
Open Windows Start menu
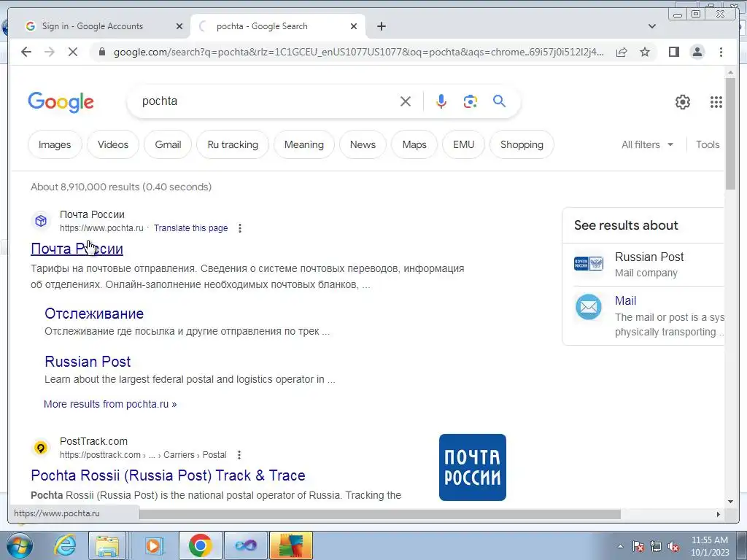coord(18,545)
